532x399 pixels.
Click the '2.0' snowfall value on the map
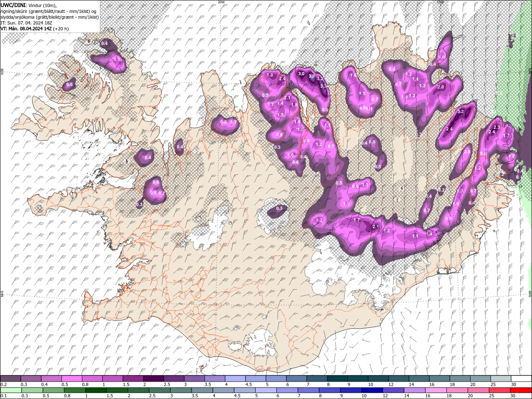pos(441,87)
